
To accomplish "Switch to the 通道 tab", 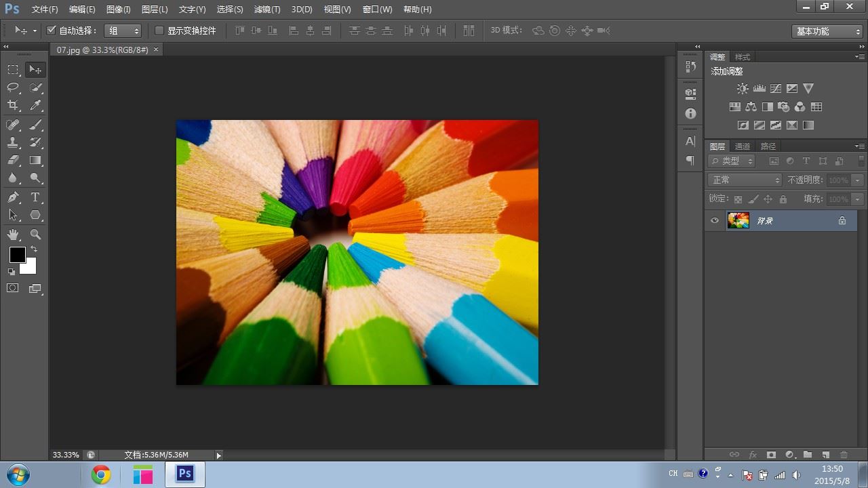I will [x=743, y=146].
